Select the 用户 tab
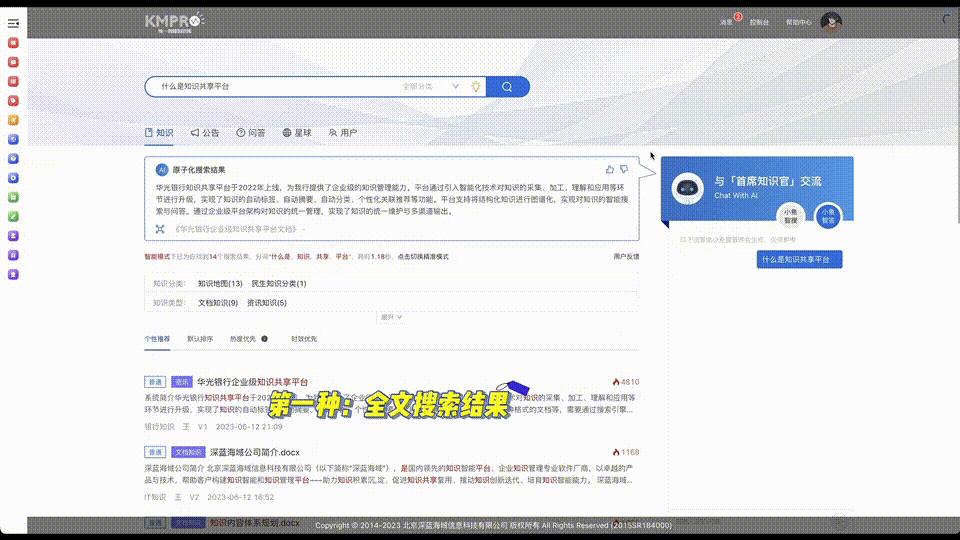The height and width of the screenshot is (540, 960). point(343,133)
